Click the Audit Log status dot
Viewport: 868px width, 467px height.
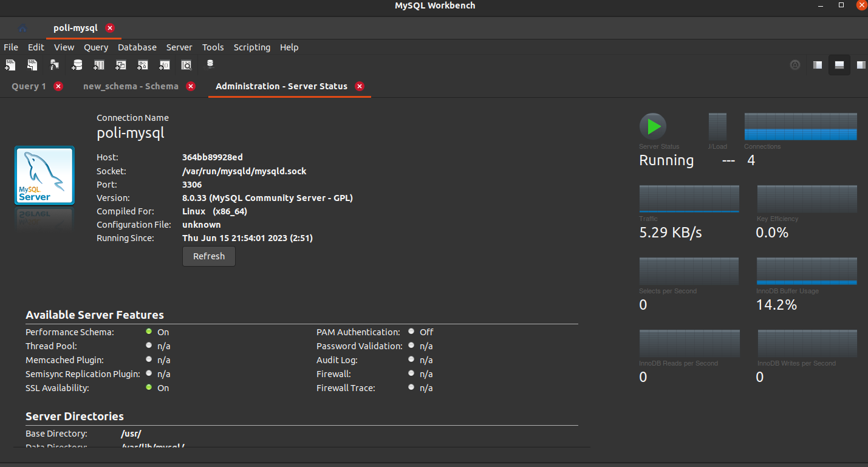pos(411,360)
